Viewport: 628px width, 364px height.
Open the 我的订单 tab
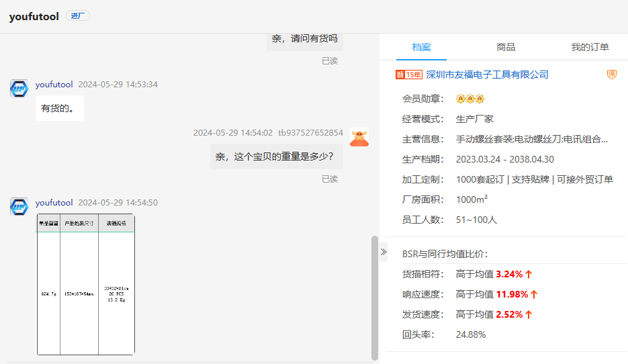(x=590, y=47)
